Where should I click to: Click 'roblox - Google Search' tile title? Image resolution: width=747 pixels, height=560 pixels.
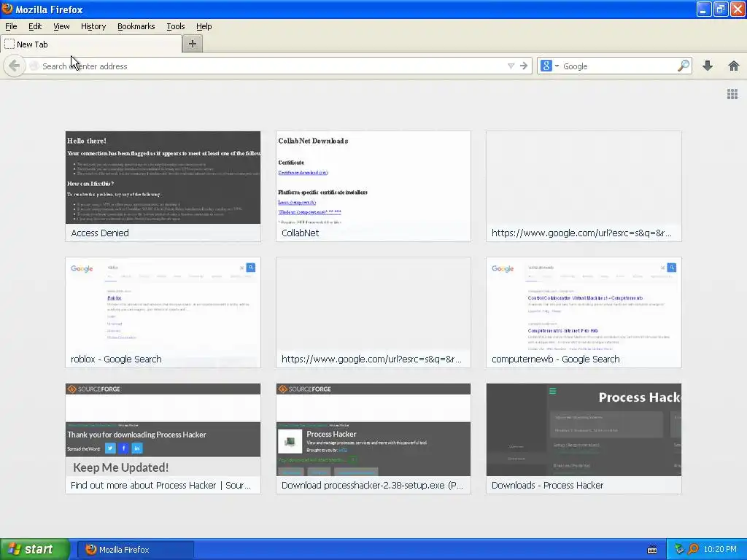tap(116, 359)
